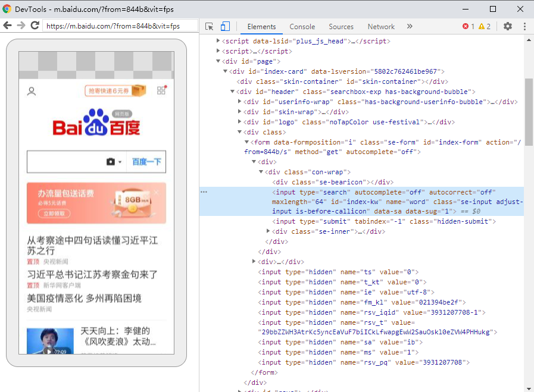This screenshot has width=534, height=392.
Task: Select hidden input name="ms" line
Action: click(338, 352)
